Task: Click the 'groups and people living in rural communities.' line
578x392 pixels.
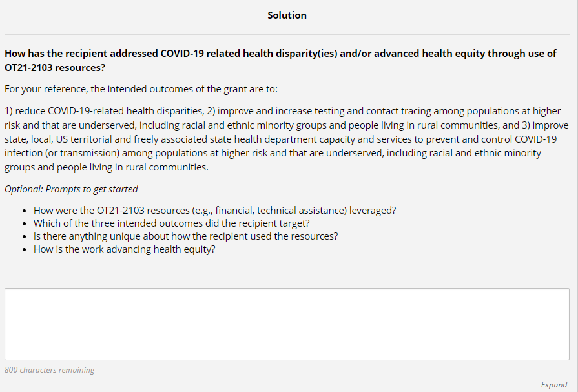Action: coord(107,167)
